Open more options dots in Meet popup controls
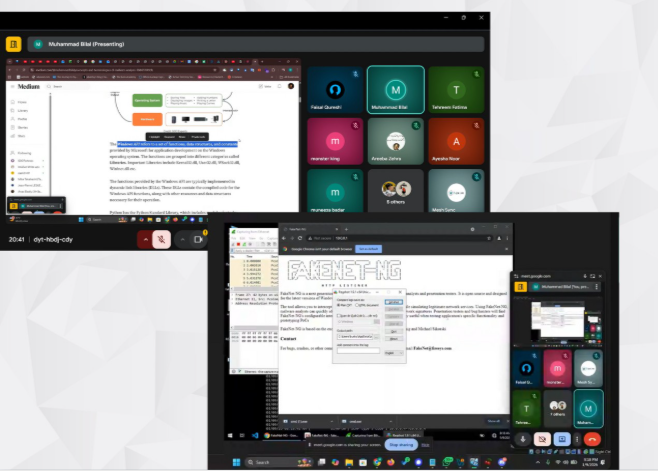This screenshot has height=471, width=658. (577, 439)
